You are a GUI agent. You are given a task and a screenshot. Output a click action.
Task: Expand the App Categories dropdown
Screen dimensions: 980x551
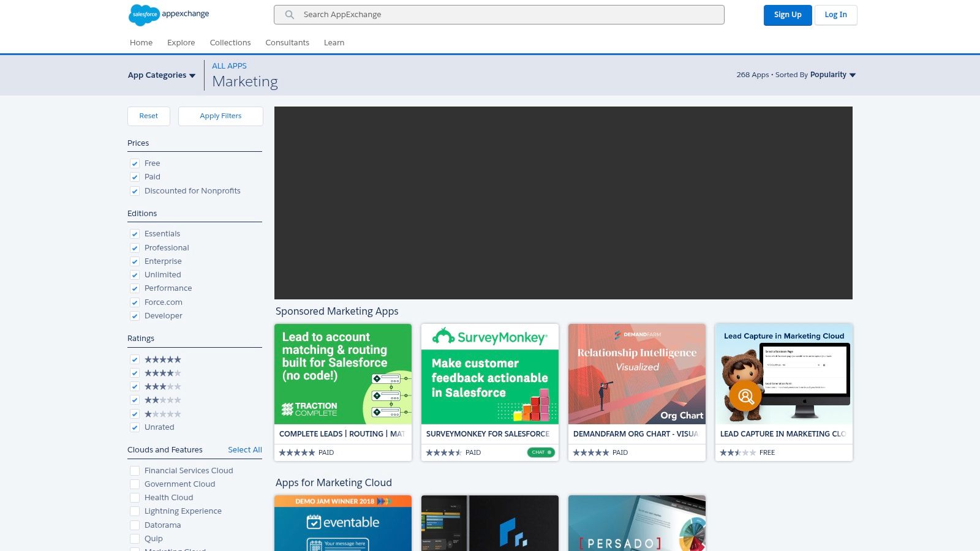pos(162,75)
